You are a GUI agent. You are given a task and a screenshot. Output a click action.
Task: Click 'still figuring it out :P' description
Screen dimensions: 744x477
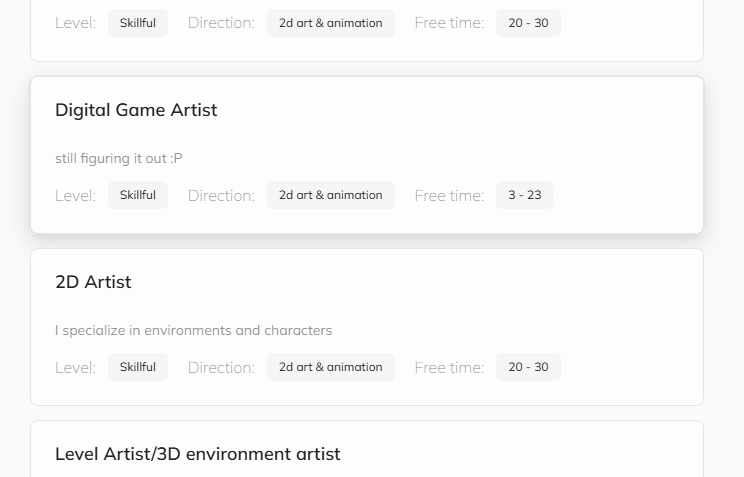[x=119, y=158]
